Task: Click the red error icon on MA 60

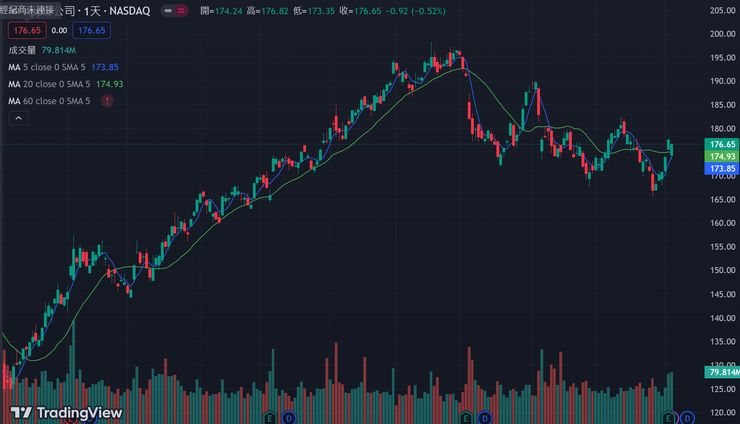Action: pos(107,101)
